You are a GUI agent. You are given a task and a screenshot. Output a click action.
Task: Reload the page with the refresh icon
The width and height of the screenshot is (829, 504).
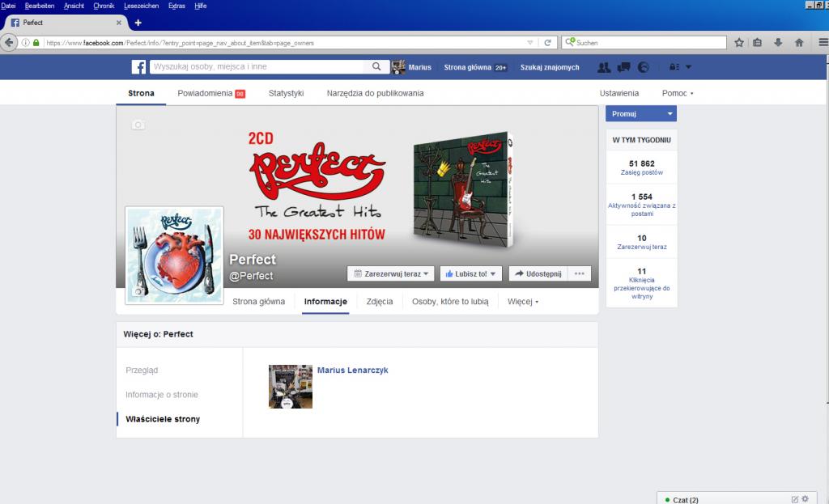(548, 43)
